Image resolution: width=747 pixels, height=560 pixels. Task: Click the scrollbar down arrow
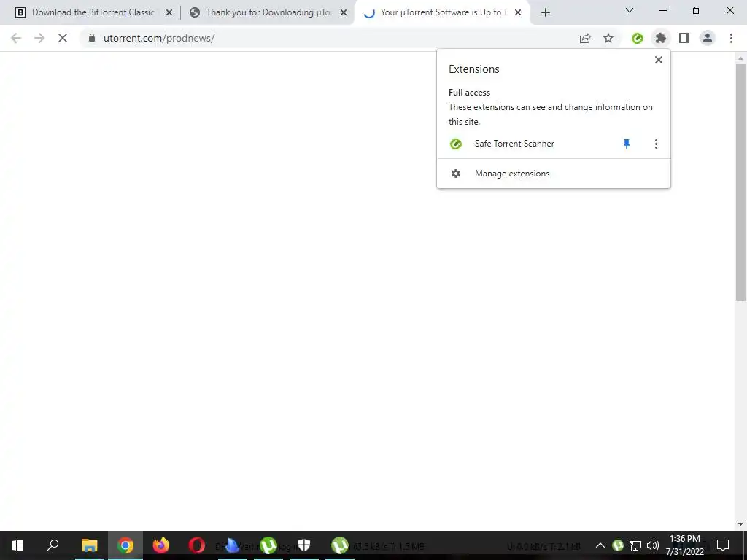pyautogui.click(x=740, y=524)
